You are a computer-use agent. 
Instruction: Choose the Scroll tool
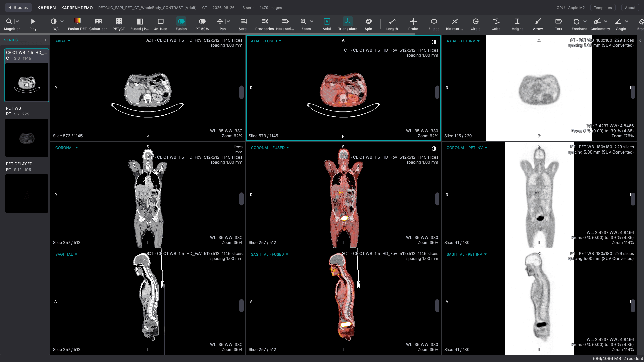pos(244,24)
